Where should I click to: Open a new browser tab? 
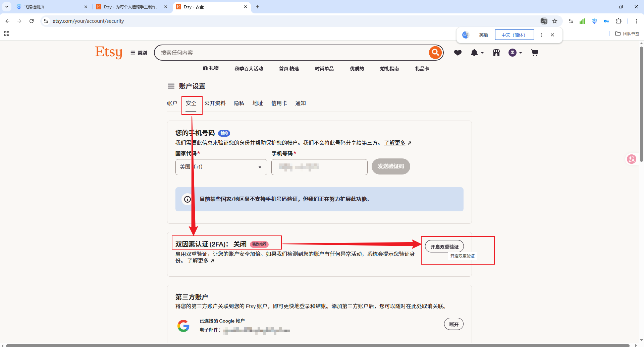click(258, 7)
